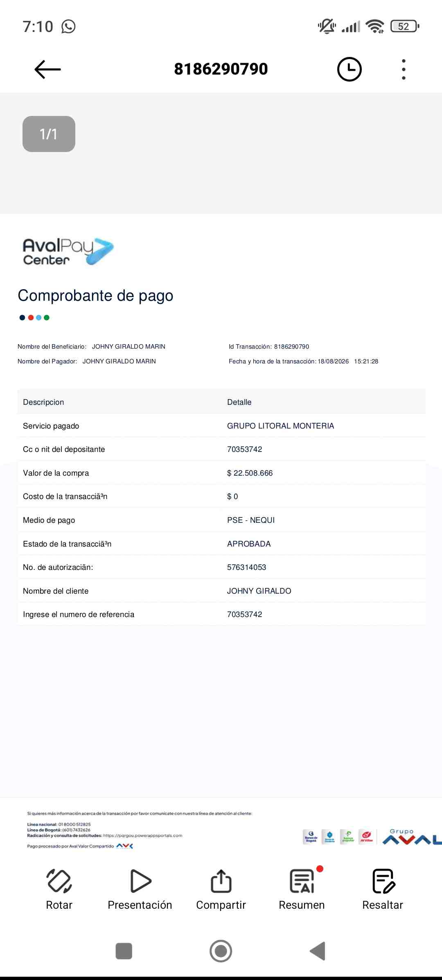The height and width of the screenshot is (980, 442).
Task: Tap the WhatsApp status bar icon
Action: pyautogui.click(x=68, y=27)
